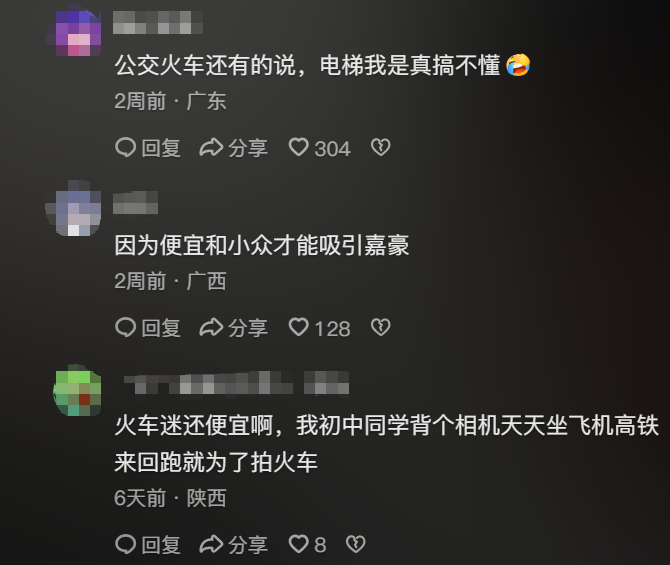Screen dimensions: 670x565
Task: Reply to the 6天前 Shaanxi comment
Action: pos(148,544)
